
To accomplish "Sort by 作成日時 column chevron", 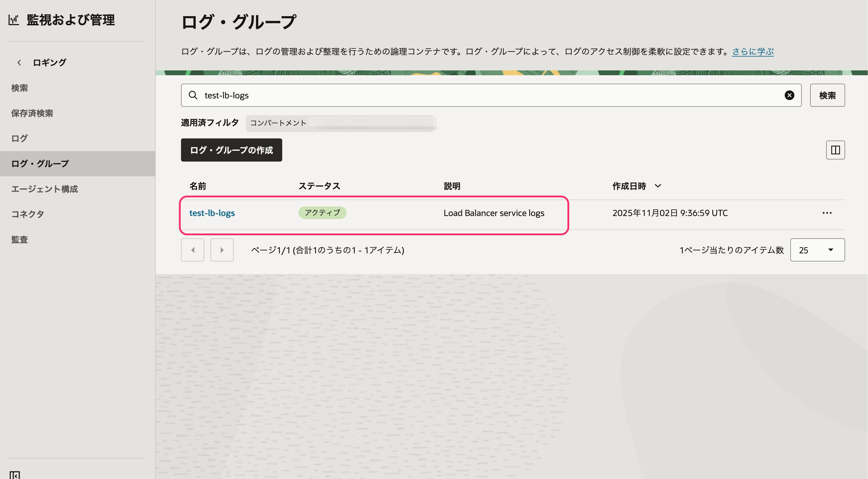I will pyautogui.click(x=657, y=186).
